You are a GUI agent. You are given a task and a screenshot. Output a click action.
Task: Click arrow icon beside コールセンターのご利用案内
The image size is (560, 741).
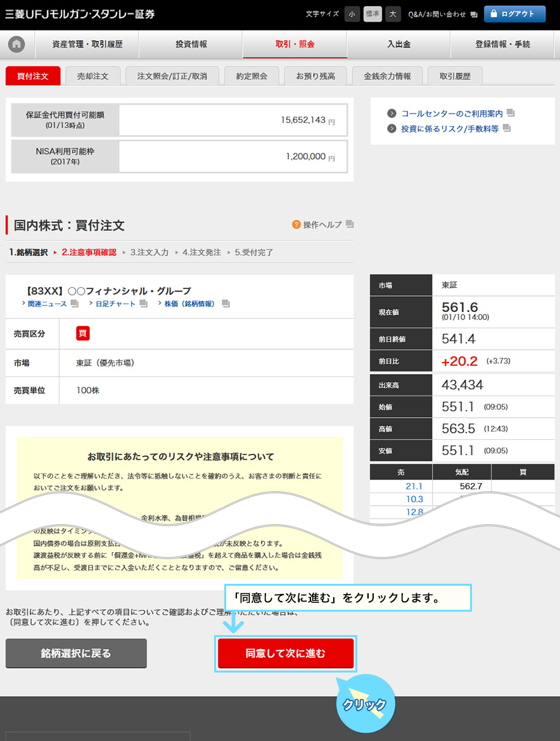coord(391,113)
